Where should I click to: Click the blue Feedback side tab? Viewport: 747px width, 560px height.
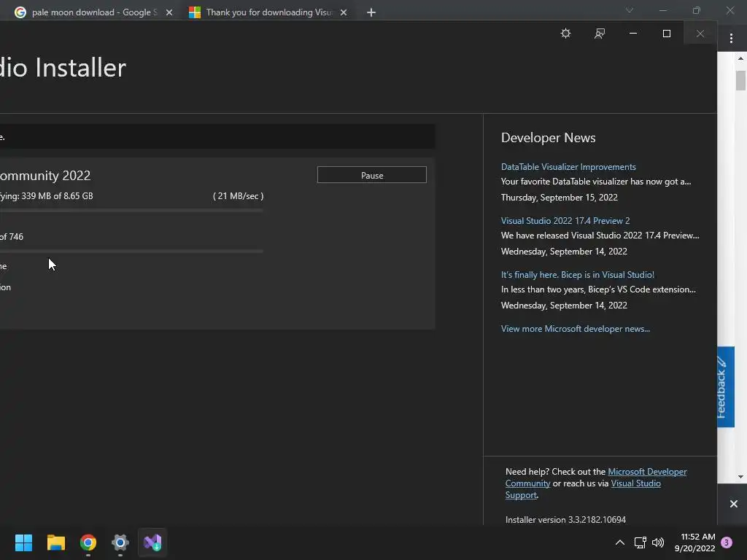click(726, 386)
